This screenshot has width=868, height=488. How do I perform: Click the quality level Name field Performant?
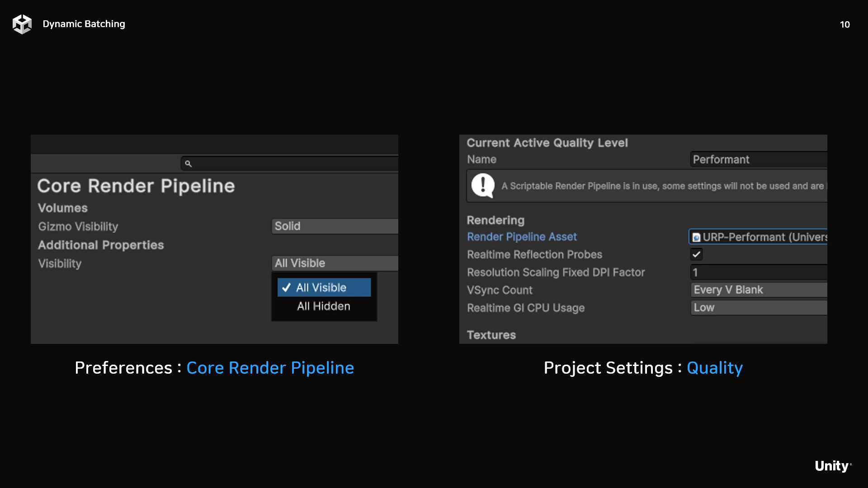(x=759, y=160)
